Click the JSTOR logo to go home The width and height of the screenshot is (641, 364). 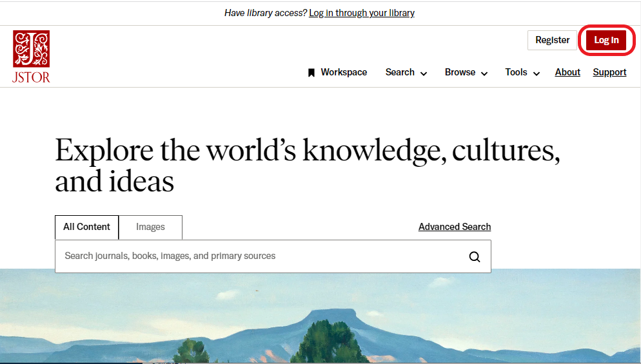point(31,57)
